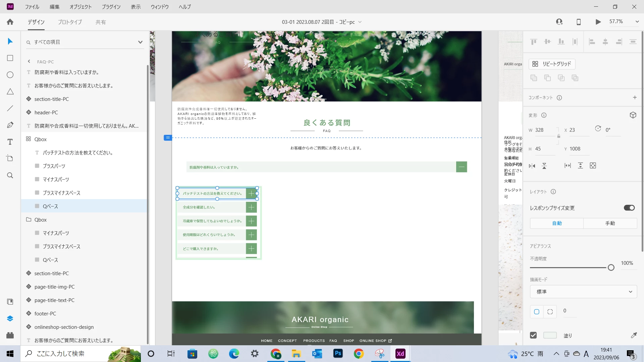
Task: Click the 3D transform cube icon
Action: [633, 115]
